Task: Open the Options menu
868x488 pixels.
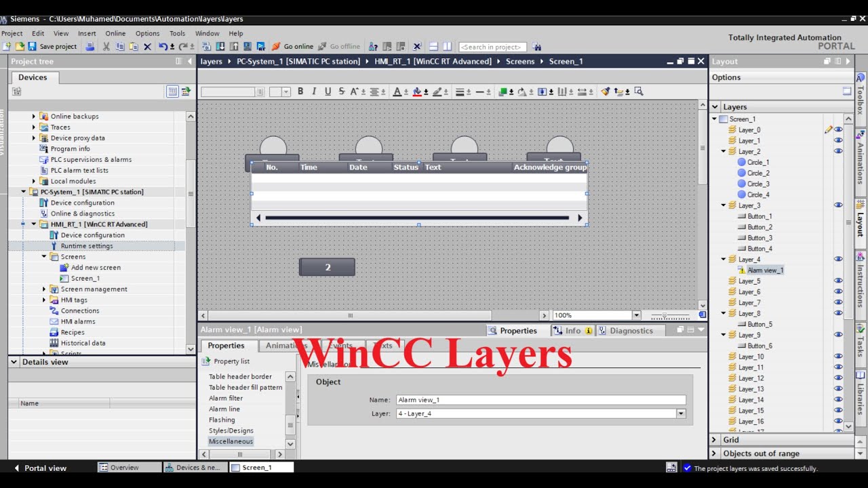Action: [x=147, y=33]
